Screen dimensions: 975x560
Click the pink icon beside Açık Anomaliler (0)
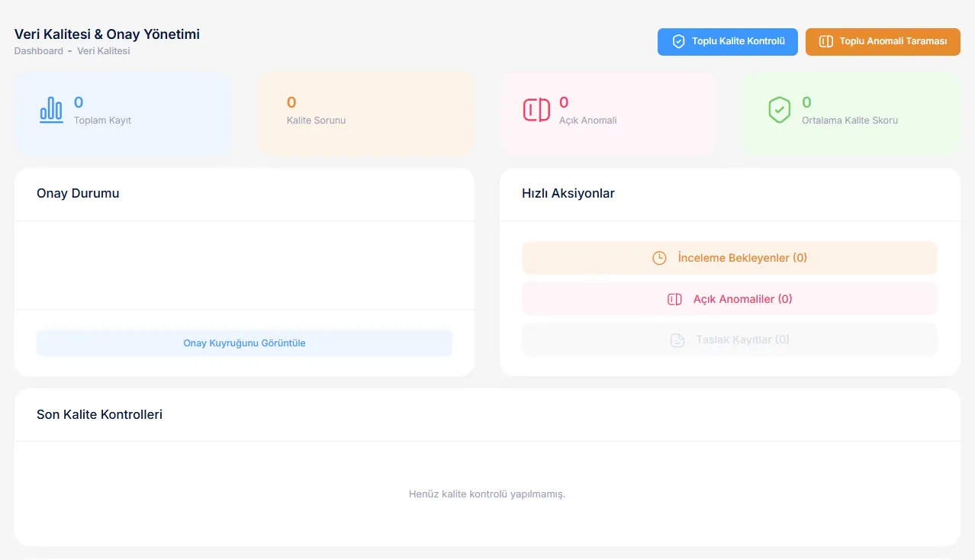click(x=674, y=299)
